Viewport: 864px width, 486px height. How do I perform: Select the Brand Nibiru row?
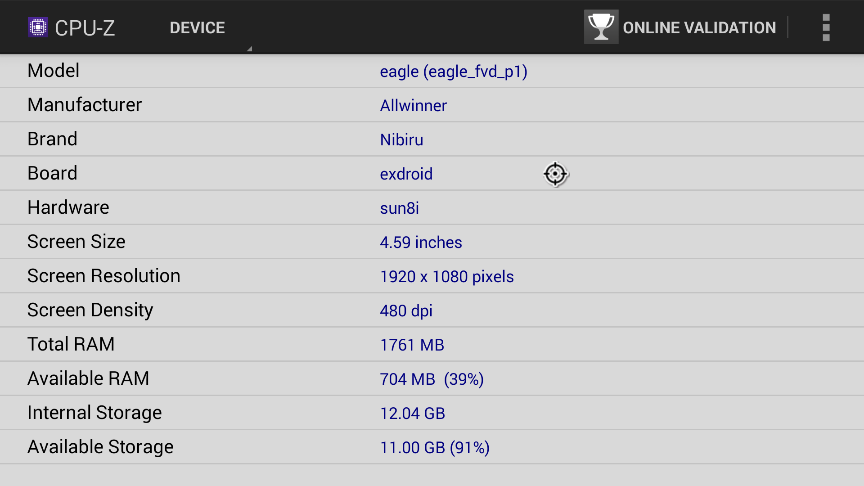tap(432, 139)
